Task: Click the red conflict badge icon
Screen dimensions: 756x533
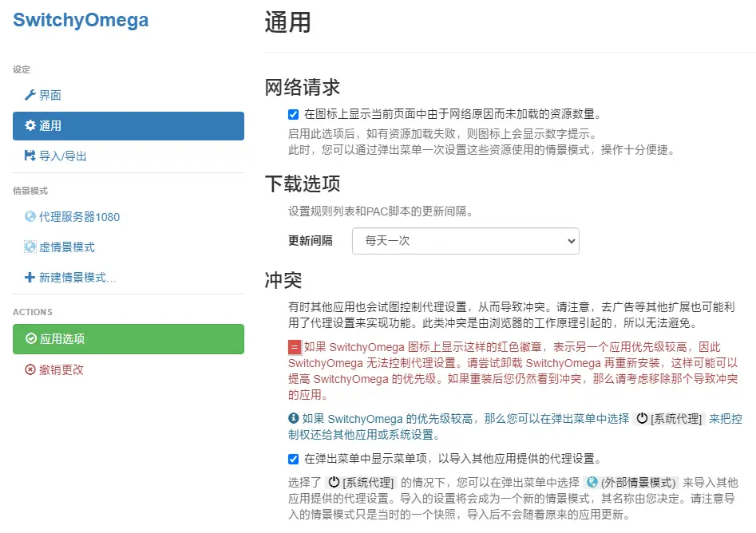Action: pyautogui.click(x=295, y=347)
